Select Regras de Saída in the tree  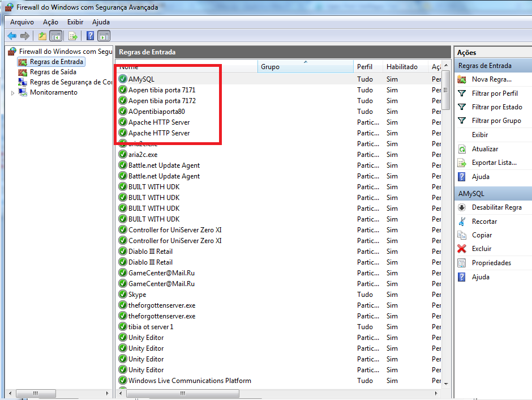[53, 72]
